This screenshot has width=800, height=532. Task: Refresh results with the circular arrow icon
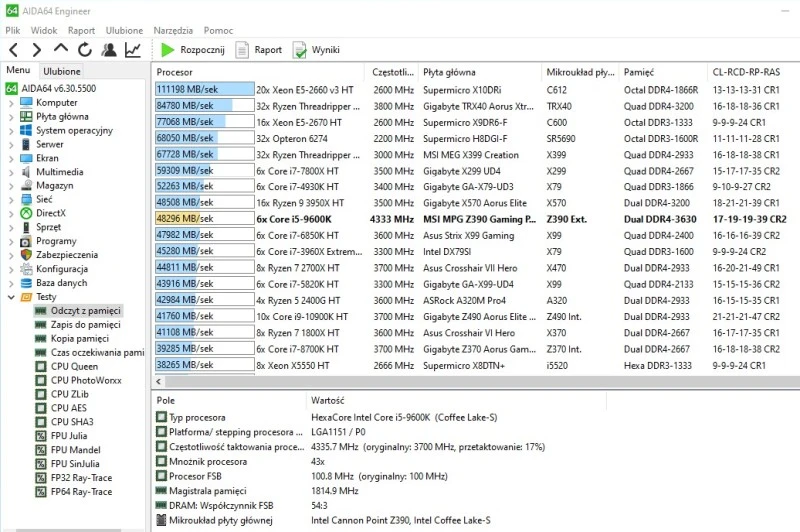click(x=85, y=50)
